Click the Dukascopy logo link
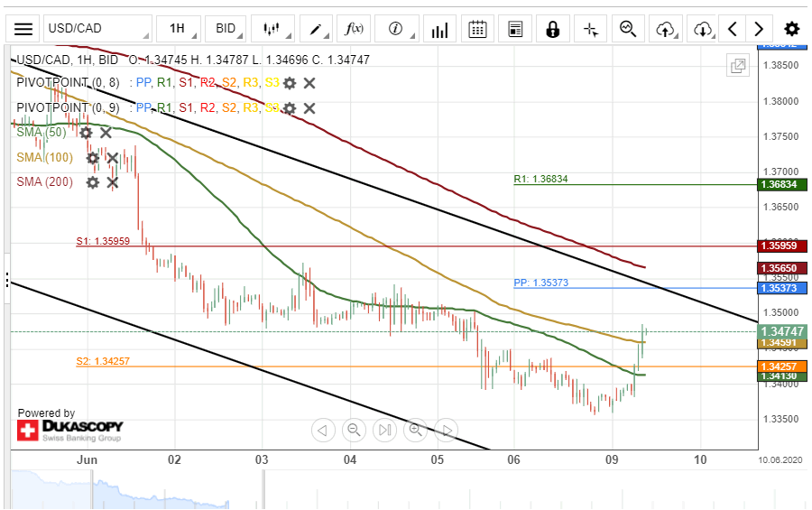Image resolution: width=812 pixels, height=510 pixels. point(69,431)
